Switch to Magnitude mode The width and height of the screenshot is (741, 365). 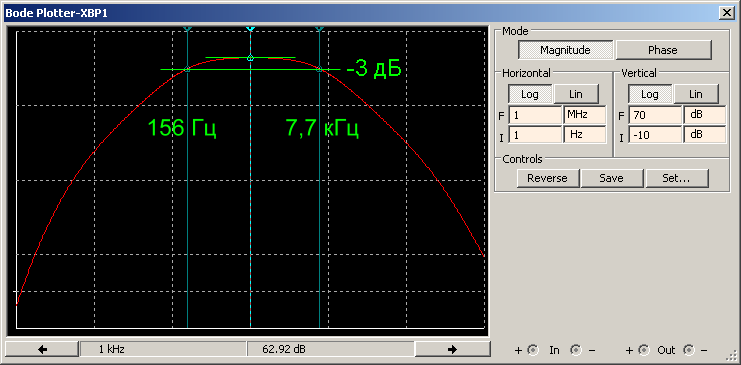565,50
